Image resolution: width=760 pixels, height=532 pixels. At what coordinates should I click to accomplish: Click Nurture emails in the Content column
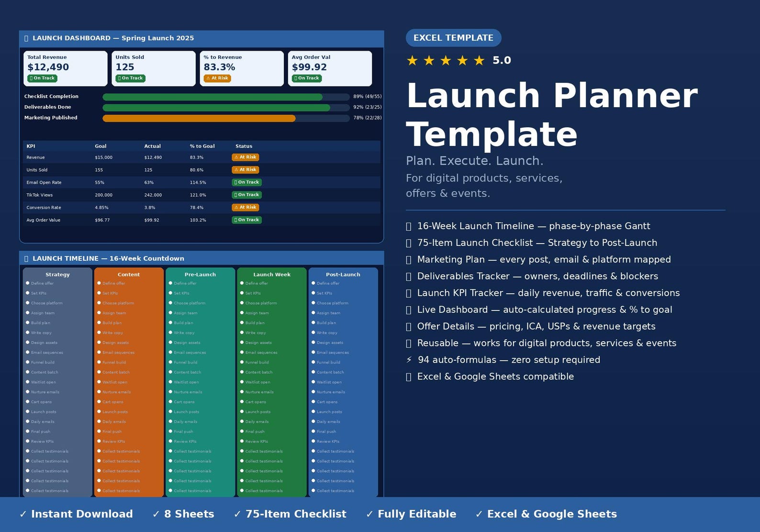pos(116,392)
